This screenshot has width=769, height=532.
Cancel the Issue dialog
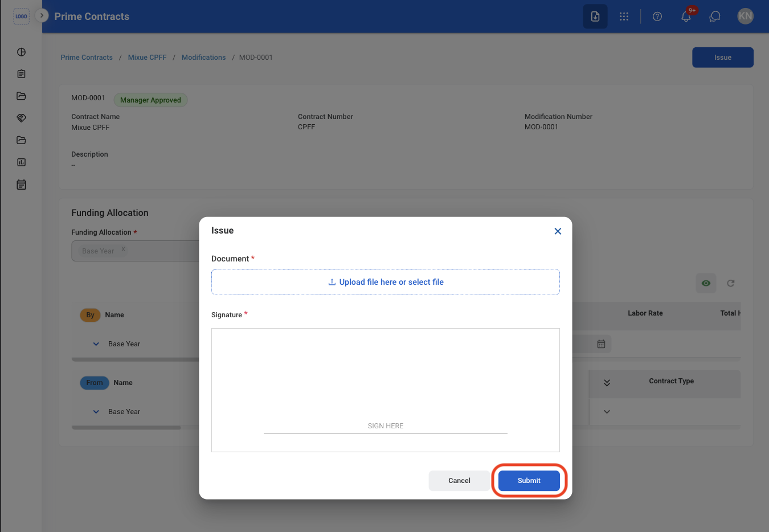[459, 481]
